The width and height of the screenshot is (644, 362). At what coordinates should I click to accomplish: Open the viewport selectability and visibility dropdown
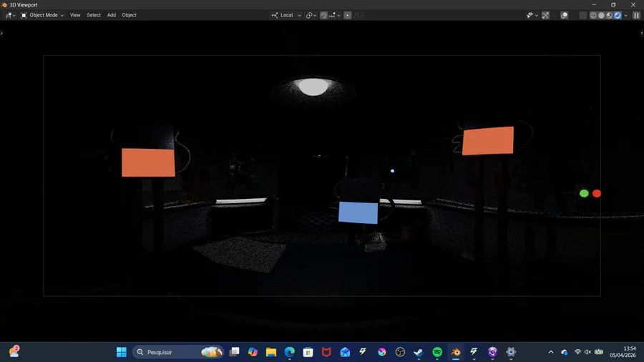532,15
